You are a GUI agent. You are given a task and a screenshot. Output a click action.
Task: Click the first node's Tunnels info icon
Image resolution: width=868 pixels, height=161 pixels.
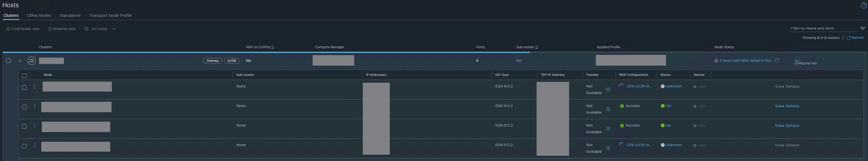click(608, 90)
